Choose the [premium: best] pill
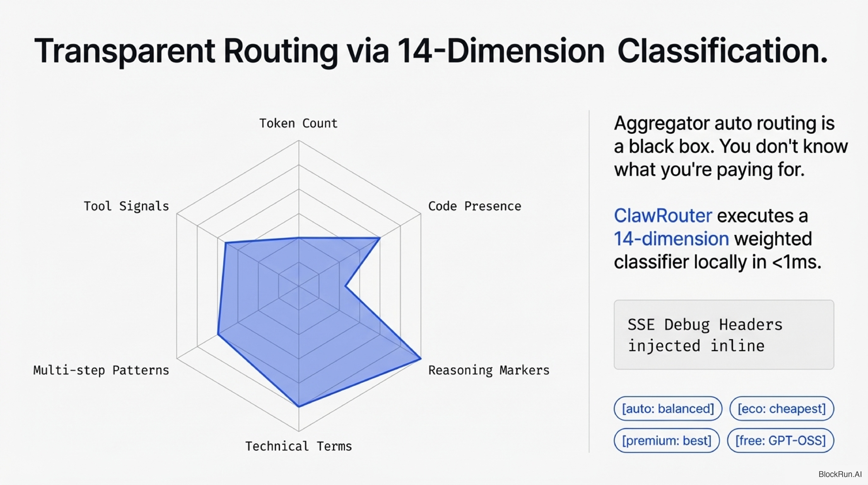The height and width of the screenshot is (485, 868). (x=666, y=440)
